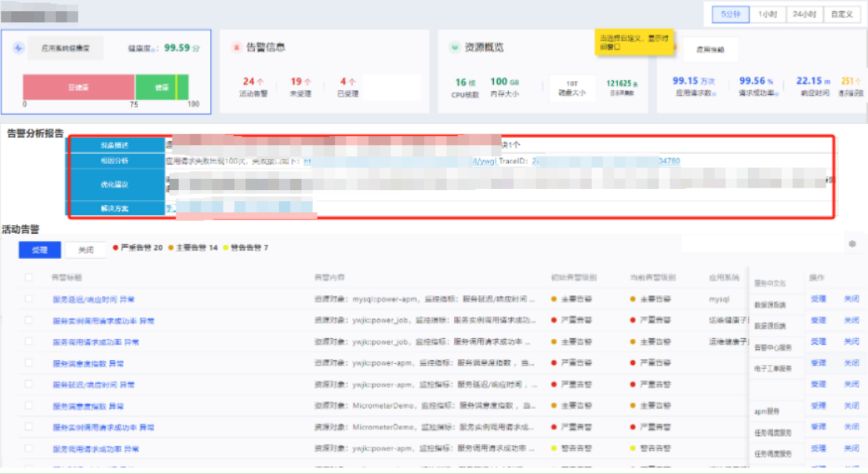Check the first alarm row checkbox
868x474 pixels.
point(29,299)
